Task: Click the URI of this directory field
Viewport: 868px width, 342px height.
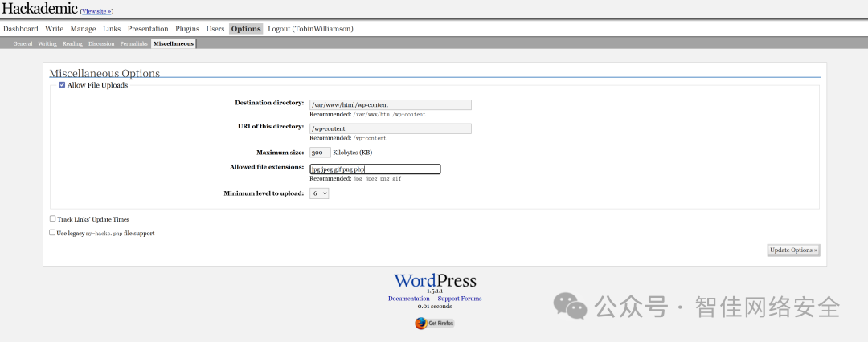Action: [x=391, y=128]
